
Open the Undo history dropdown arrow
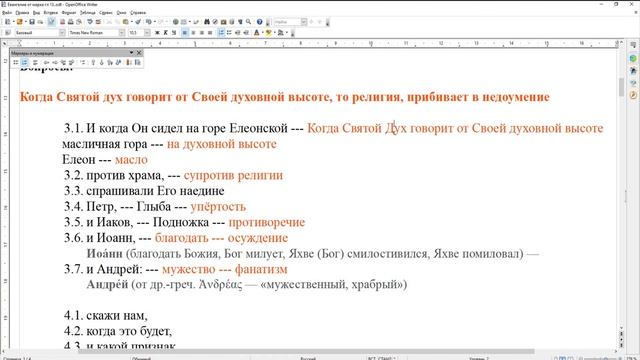155,22
